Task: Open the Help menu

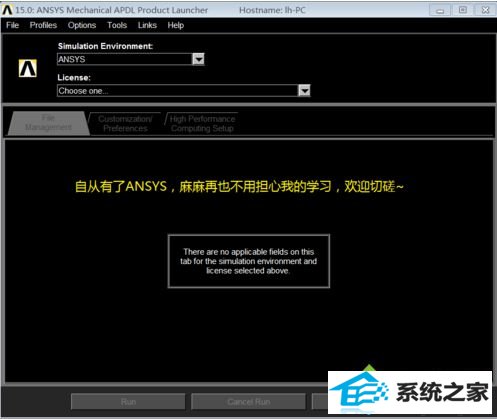Action: point(176,25)
